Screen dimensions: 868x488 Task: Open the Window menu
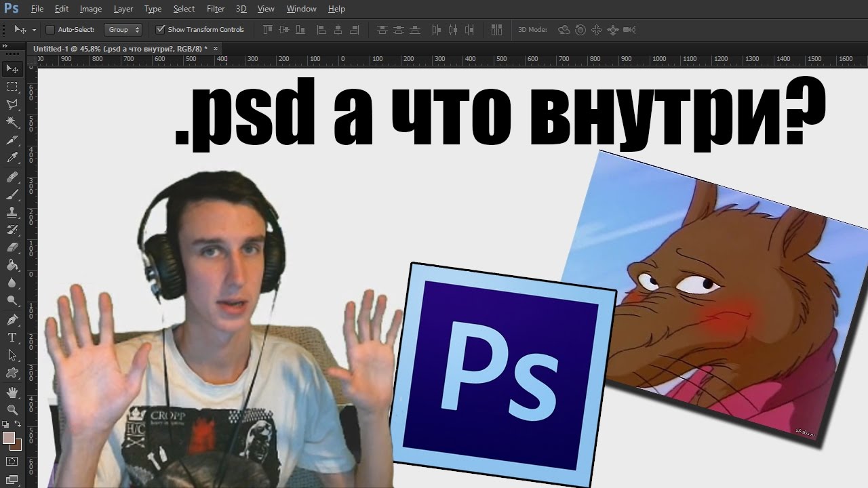(302, 9)
